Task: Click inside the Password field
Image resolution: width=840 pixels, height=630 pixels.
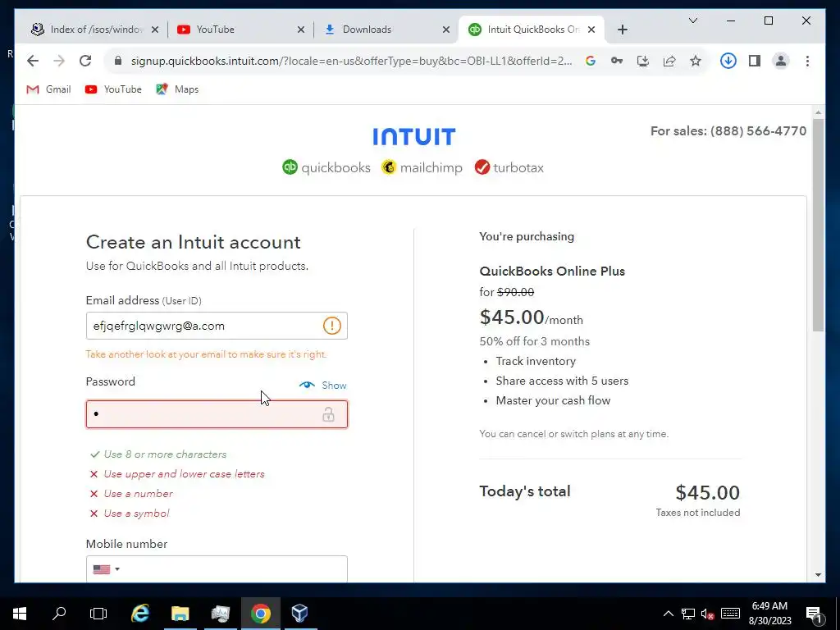Action: (x=217, y=414)
